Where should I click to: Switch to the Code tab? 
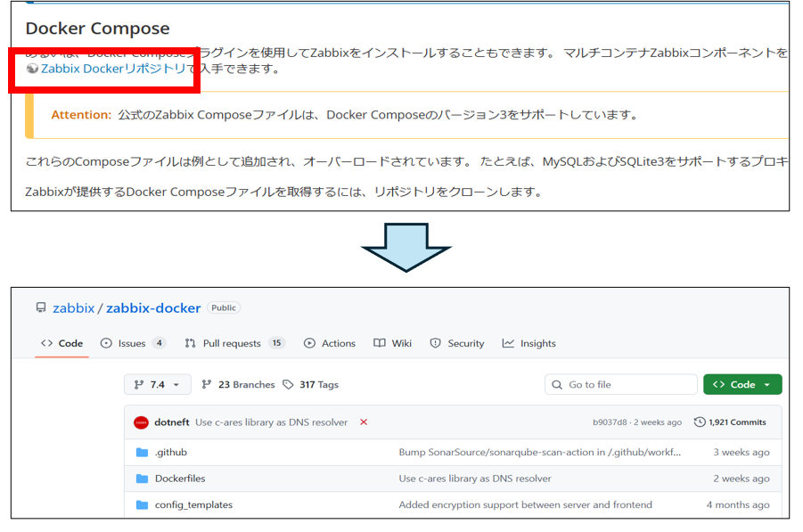coord(62,343)
